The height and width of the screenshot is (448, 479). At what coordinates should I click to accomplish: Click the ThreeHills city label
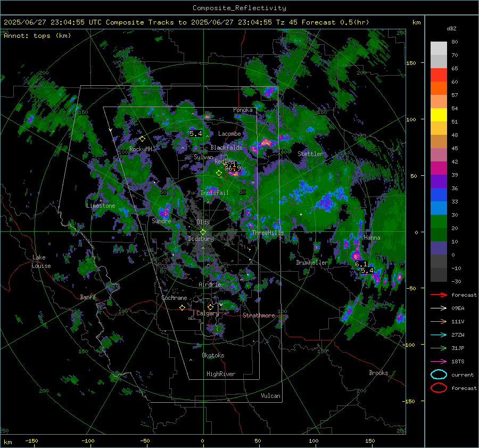click(x=268, y=233)
